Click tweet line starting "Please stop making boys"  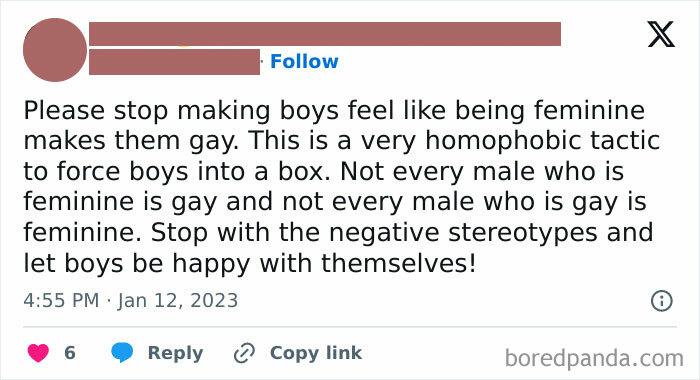(334, 111)
